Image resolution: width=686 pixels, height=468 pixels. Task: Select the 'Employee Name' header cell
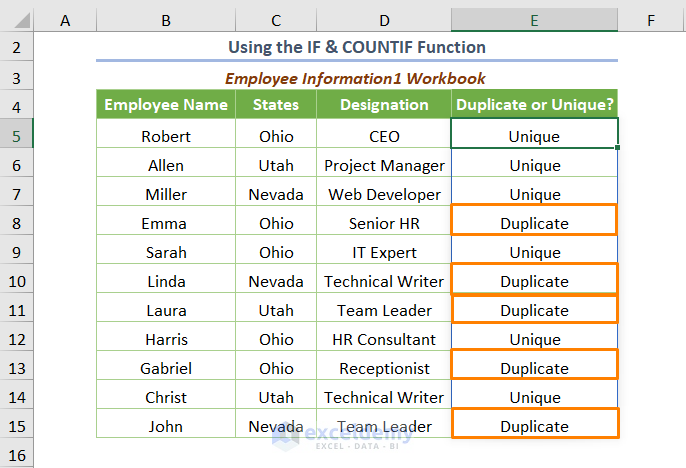point(166,105)
